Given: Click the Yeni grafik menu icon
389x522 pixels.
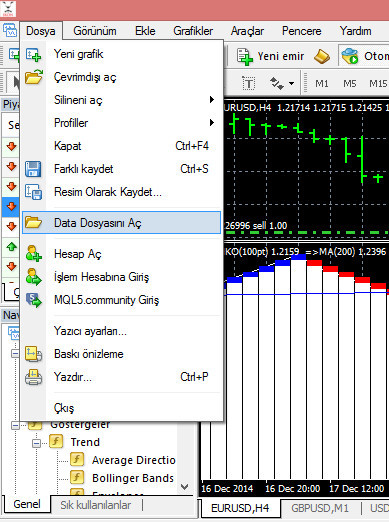Looking at the screenshot, I should tap(33, 54).
